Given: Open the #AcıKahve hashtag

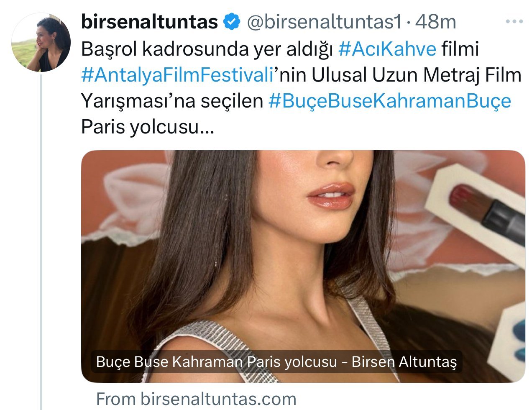Looking at the screenshot, I should (387, 49).
